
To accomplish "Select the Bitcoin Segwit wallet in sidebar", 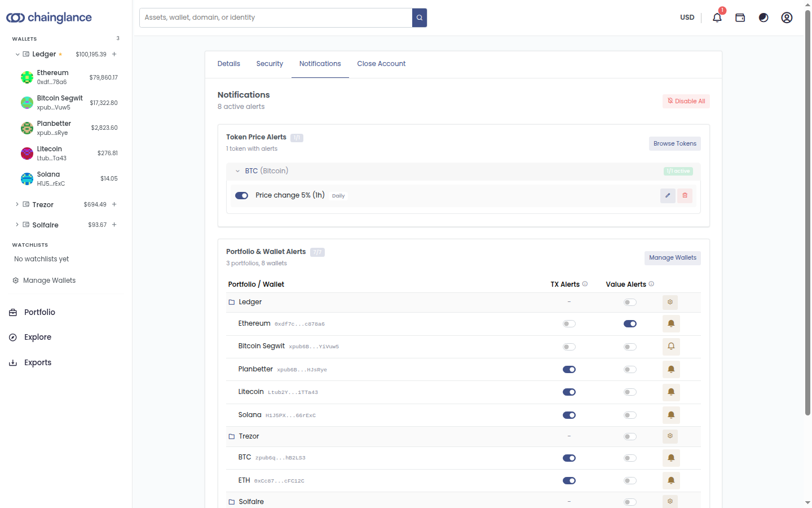I will (x=69, y=103).
